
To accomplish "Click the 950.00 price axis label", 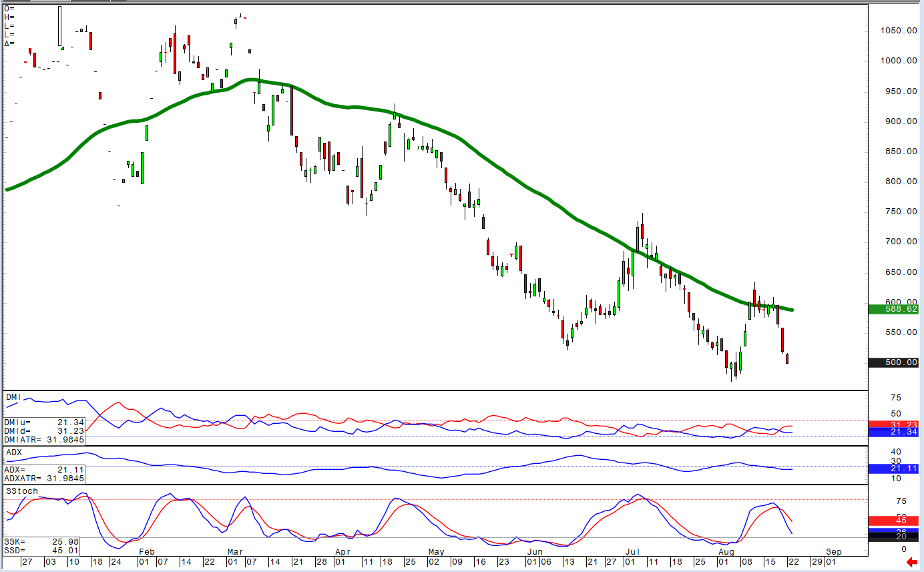I will pos(901,91).
